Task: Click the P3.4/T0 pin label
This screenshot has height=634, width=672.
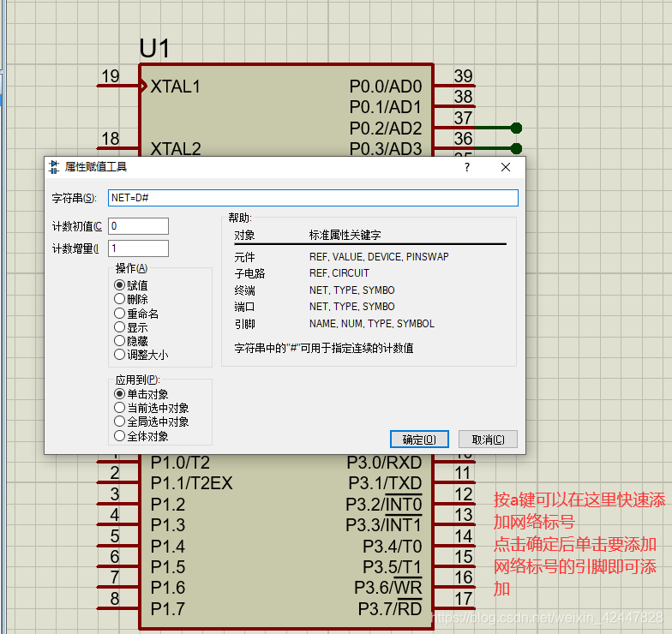Action: coord(393,547)
